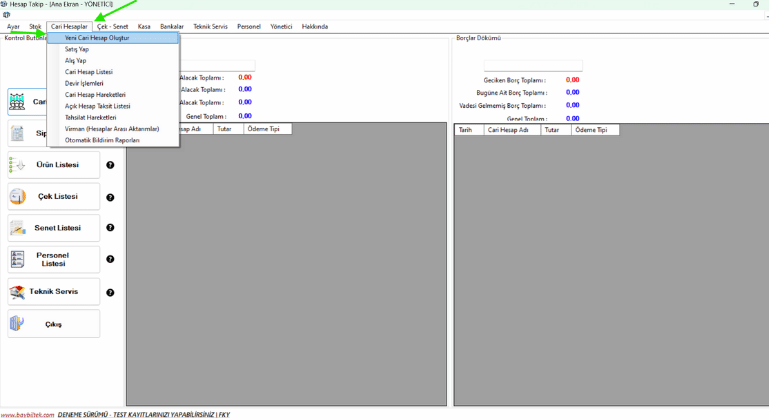Screen dimensions: 769x420
Task: Click the Senet Listesi document icon
Action: pos(17,228)
